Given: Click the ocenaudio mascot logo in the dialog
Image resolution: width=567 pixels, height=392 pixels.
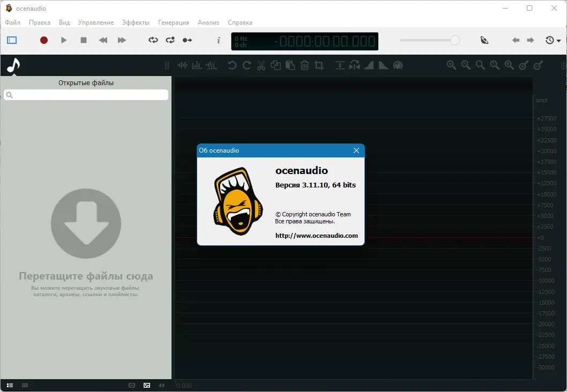Looking at the screenshot, I should coord(238,201).
